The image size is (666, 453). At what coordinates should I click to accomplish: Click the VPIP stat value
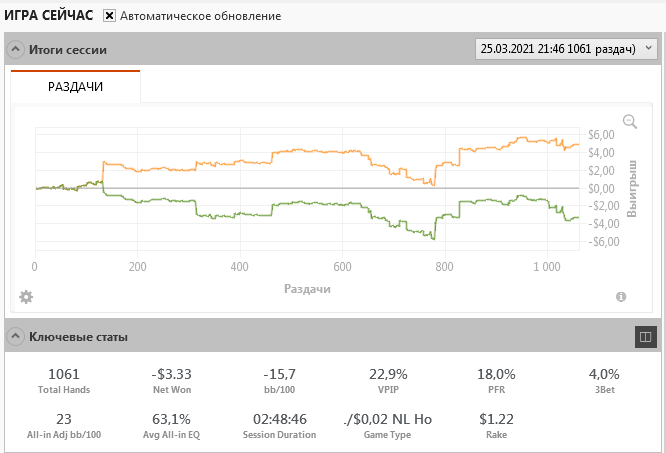tap(388, 374)
